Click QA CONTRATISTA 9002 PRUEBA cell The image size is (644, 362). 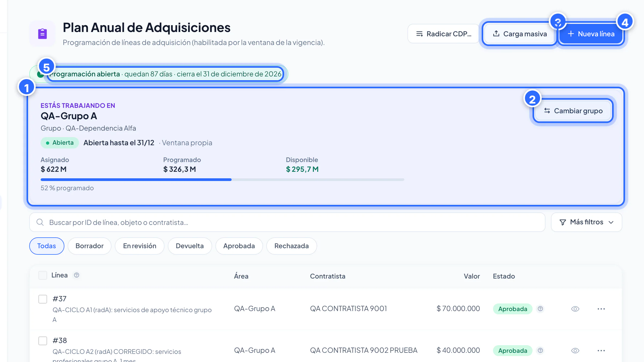point(364,350)
